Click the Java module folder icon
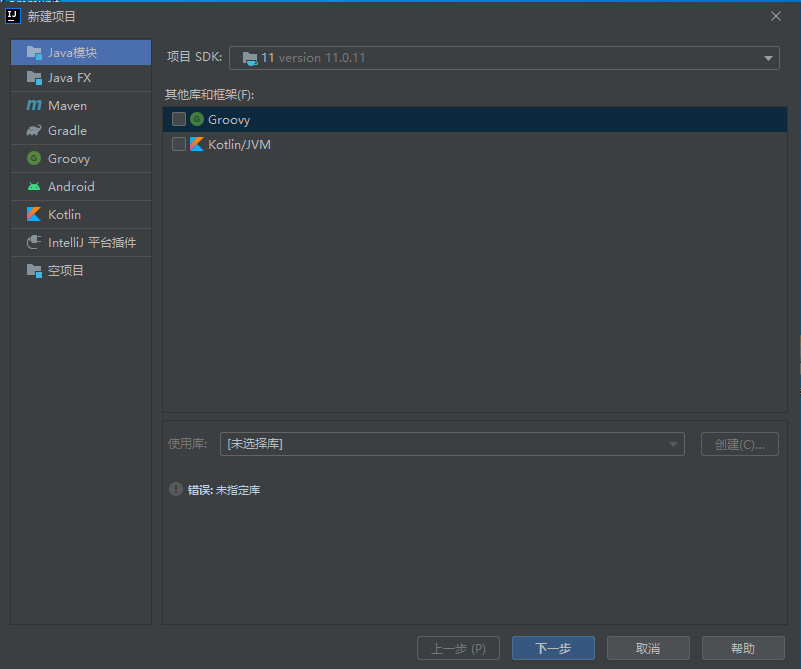This screenshot has width=801, height=669. tap(34, 52)
